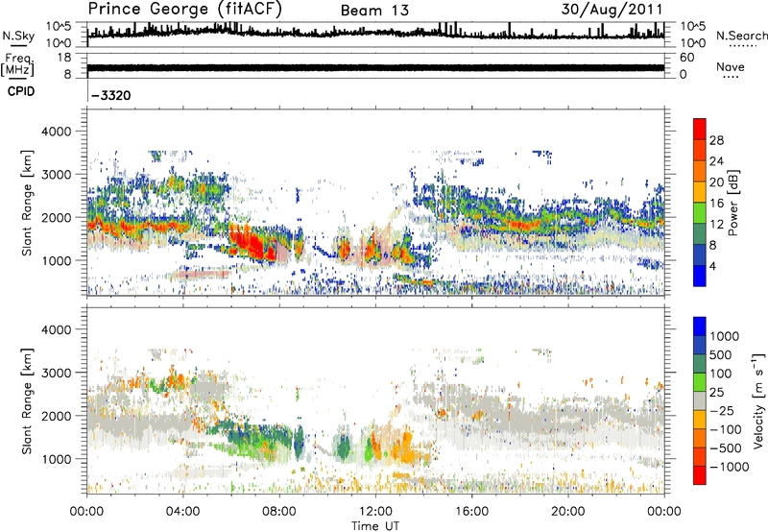This screenshot has height=532, width=768.
Task: Click the '20:00' time axis label
Action: pyautogui.click(x=567, y=512)
